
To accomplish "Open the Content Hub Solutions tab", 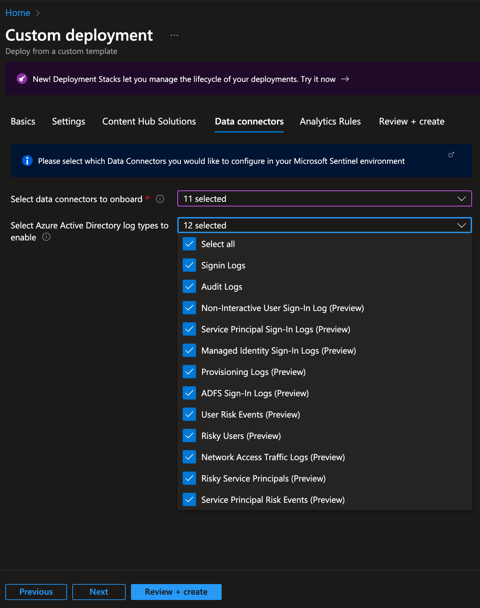I will click(x=149, y=121).
